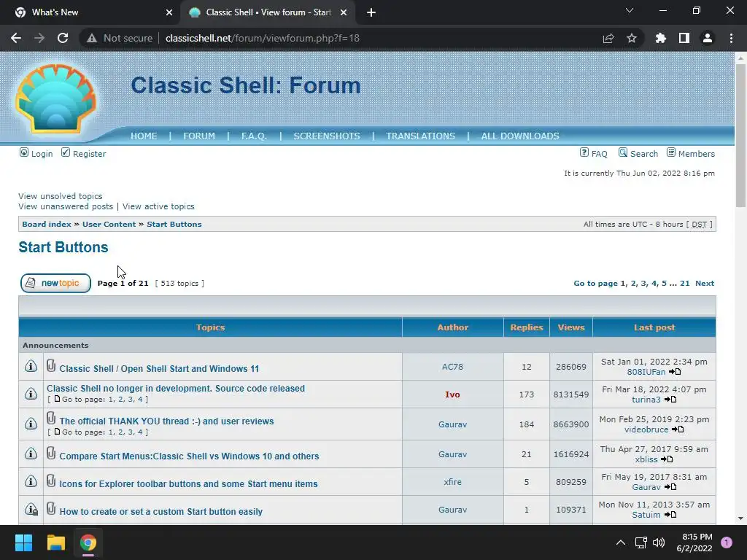Toggle the browser side panel icon
This screenshot has width=747, height=560.
point(684,38)
